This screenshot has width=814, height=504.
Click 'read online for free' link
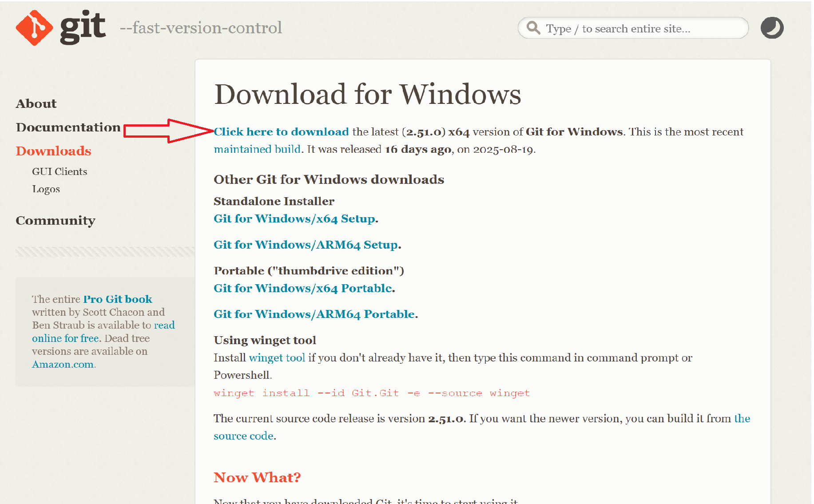tap(103, 332)
